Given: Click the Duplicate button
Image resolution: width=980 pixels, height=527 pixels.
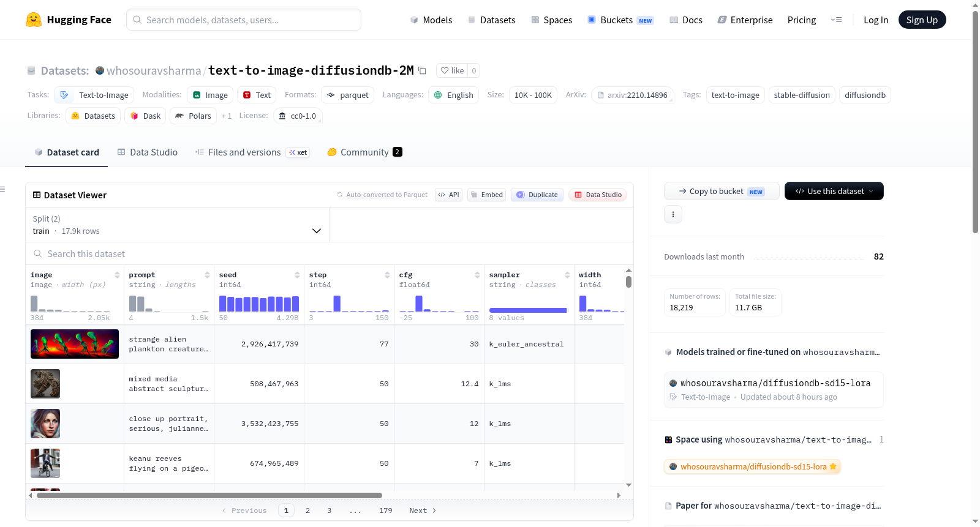Looking at the screenshot, I should 537,195.
